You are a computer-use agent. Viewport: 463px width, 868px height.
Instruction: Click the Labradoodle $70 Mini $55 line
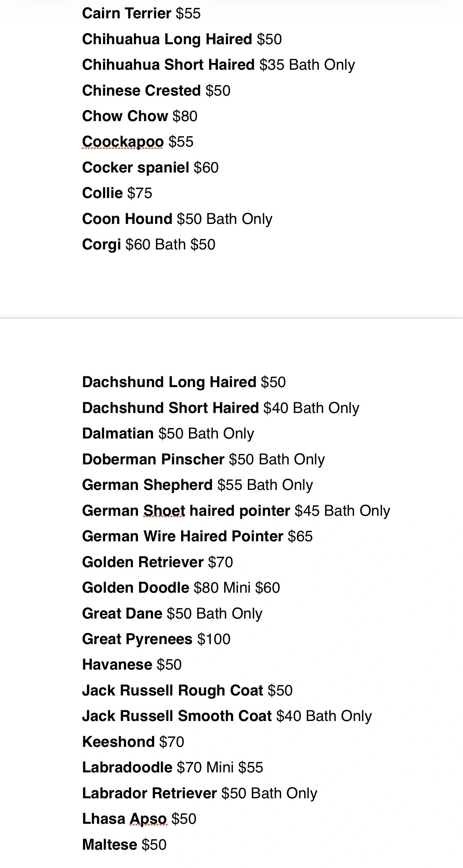point(173,768)
